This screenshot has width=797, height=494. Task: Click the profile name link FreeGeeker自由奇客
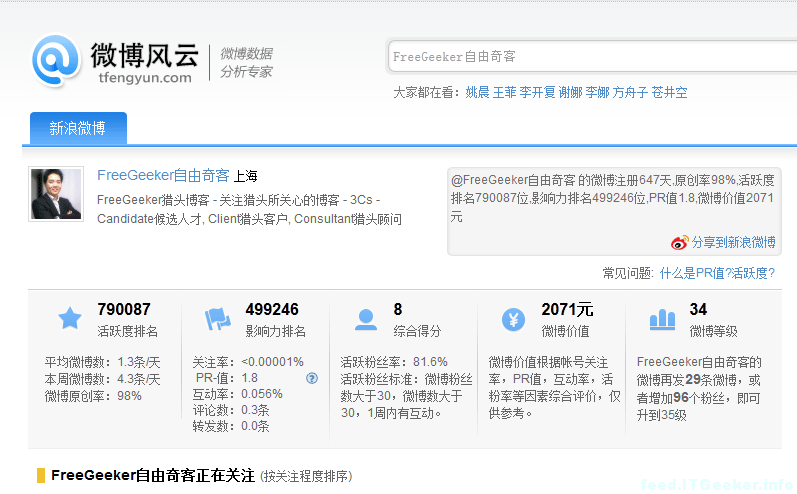[x=163, y=175]
